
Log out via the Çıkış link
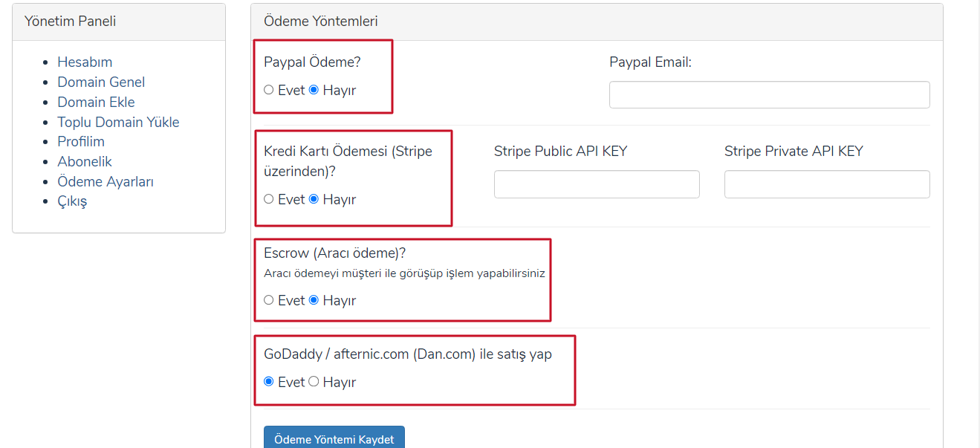(x=72, y=202)
